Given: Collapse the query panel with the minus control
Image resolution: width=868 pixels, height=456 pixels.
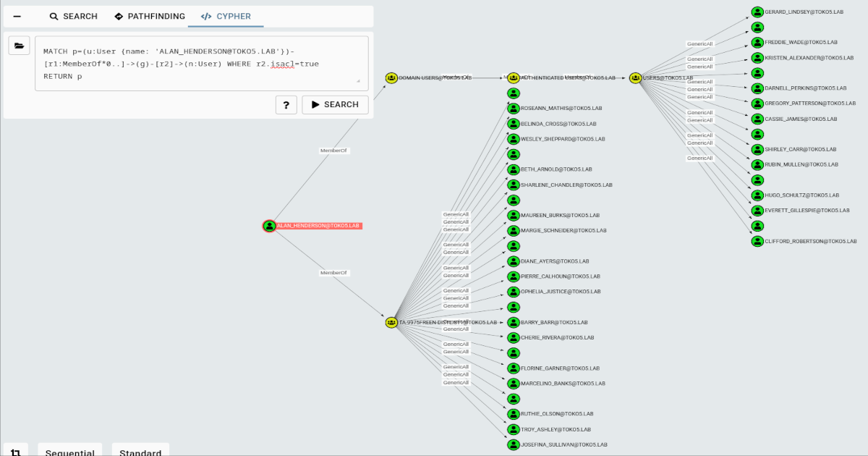Looking at the screenshot, I should (x=16, y=15).
